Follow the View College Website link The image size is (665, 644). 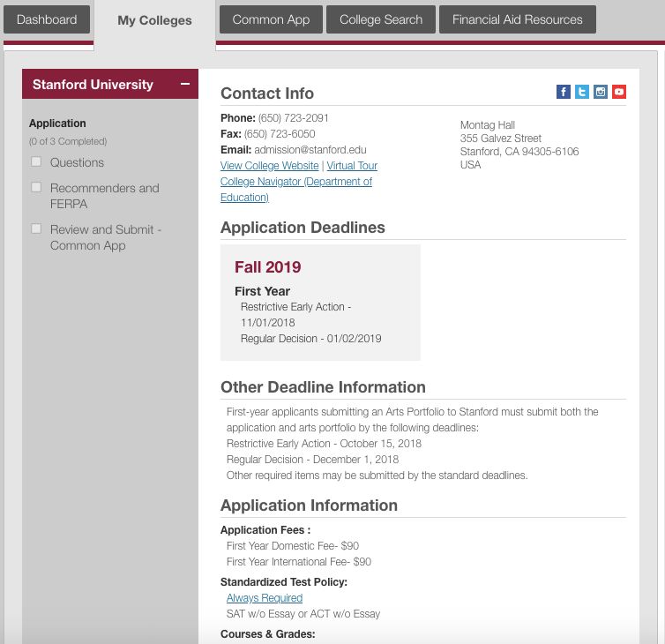point(269,166)
